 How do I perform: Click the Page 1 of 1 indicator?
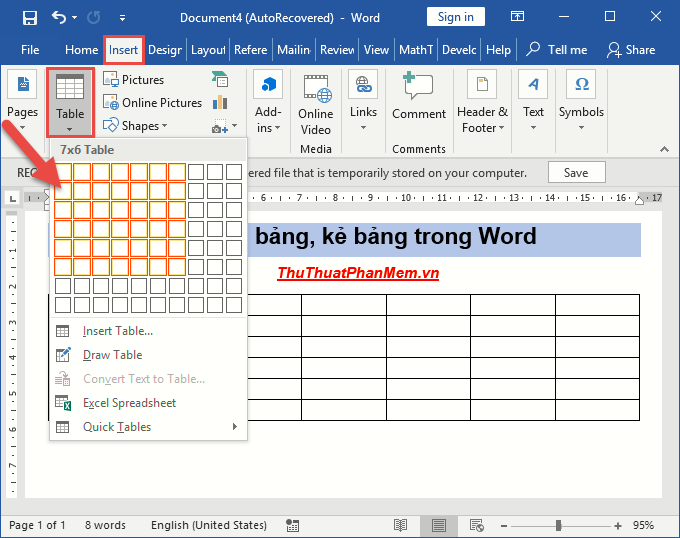click(37, 525)
